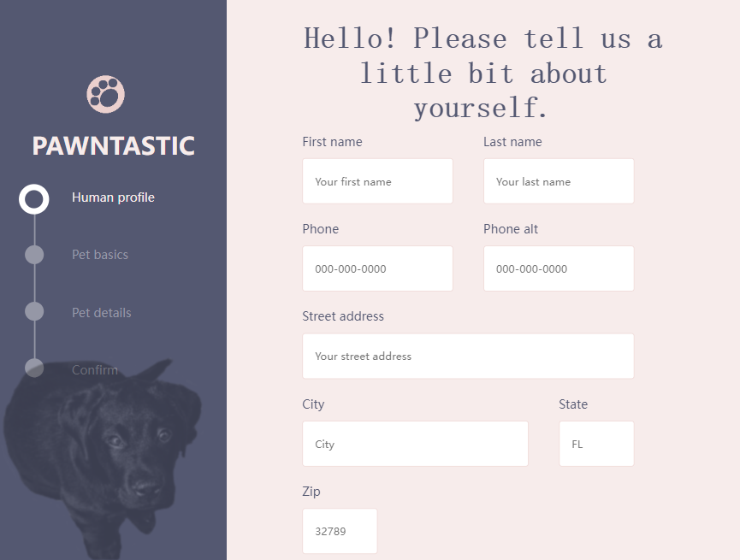740x560 pixels.
Task: Click into the Phone number field
Action: (x=377, y=268)
